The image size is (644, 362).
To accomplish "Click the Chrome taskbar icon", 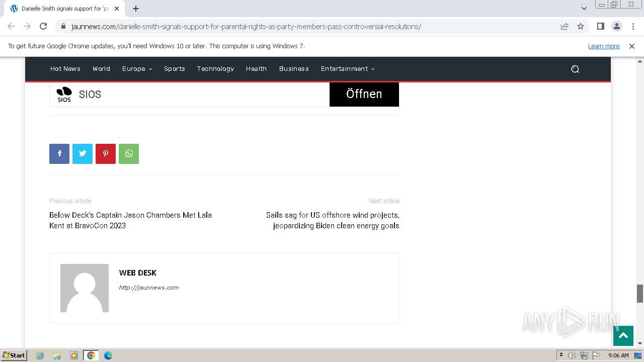I will [91, 355].
